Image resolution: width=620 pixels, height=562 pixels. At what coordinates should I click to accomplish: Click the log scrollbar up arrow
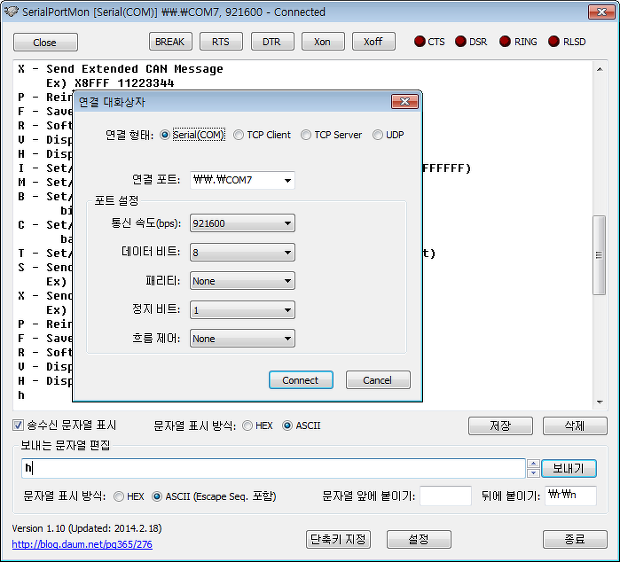click(x=599, y=70)
